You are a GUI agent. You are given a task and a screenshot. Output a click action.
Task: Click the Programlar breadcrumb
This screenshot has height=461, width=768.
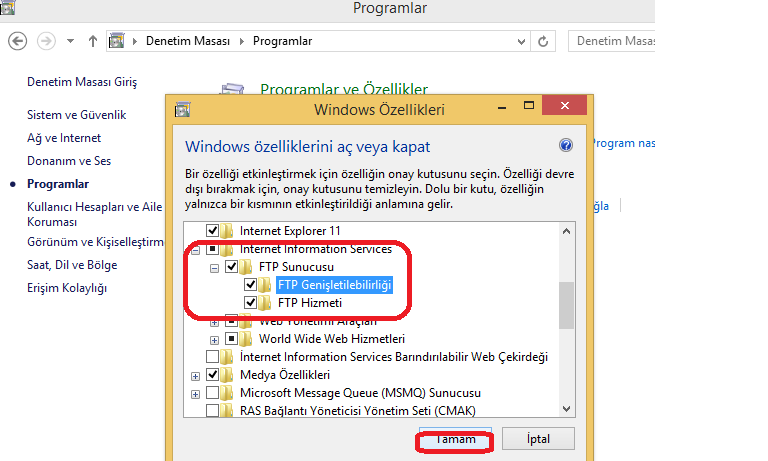tap(282, 41)
